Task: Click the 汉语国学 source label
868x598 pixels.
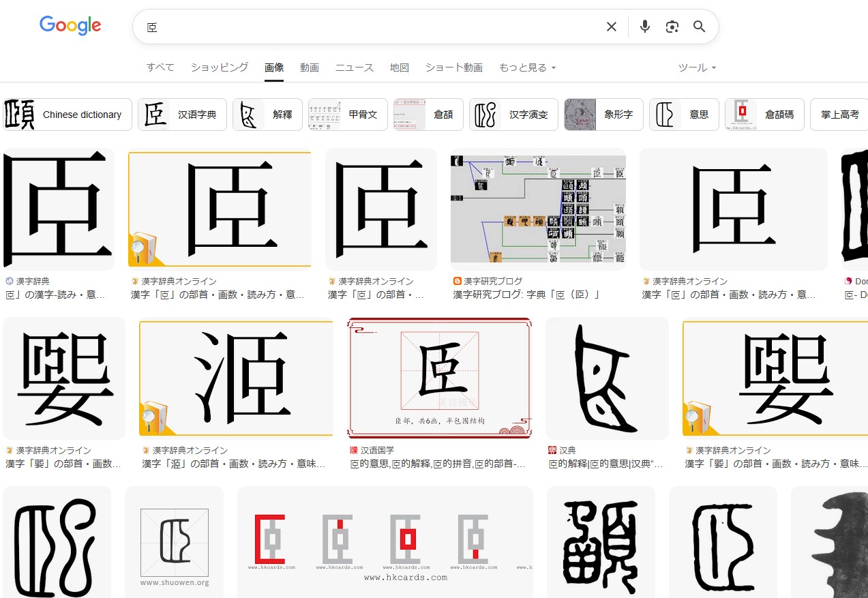Action: [377, 450]
